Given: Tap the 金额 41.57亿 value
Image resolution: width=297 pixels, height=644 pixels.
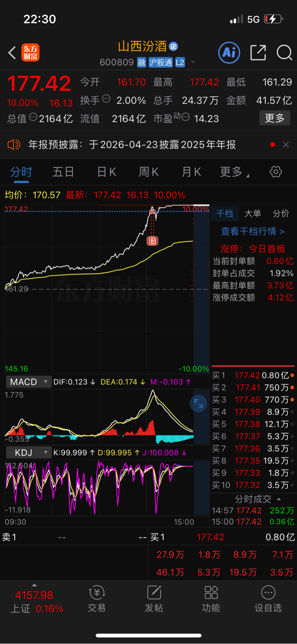Looking at the screenshot, I should (274, 100).
